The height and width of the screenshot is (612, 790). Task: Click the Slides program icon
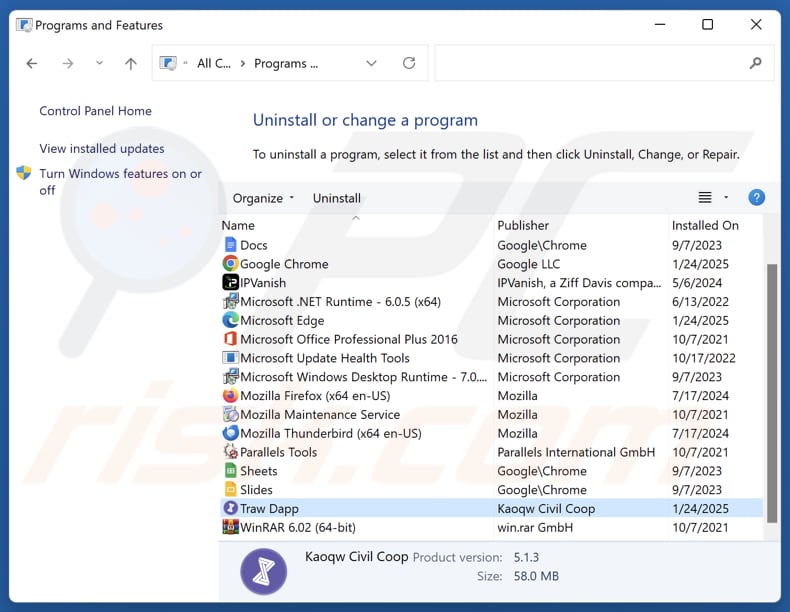pyautogui.click(x=230, y=490)
